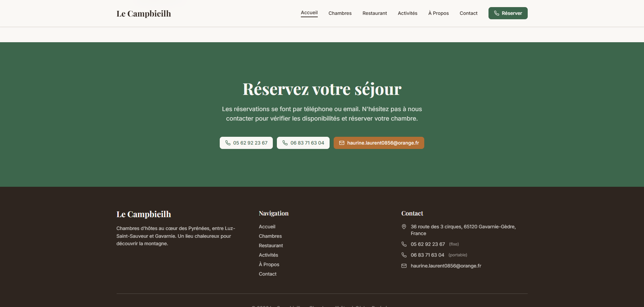Click envelope icon beside footer email
This screenshot has width=644, height=307.
[x=404, y=266]
